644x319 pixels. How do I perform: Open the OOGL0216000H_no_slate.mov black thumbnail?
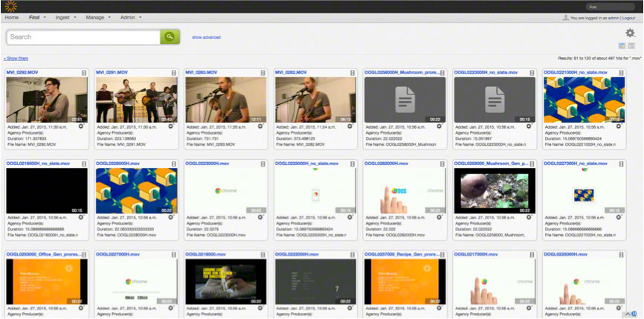click(47, 191)
